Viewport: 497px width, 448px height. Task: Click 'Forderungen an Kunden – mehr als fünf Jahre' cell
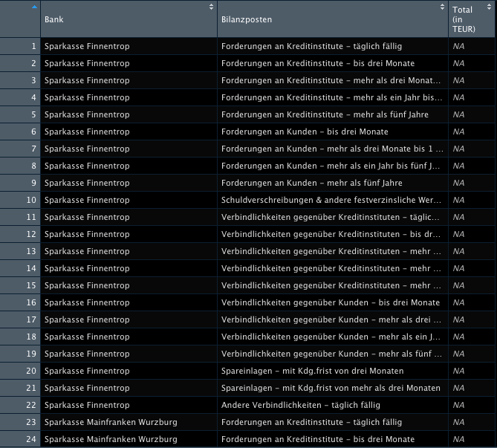313,183
